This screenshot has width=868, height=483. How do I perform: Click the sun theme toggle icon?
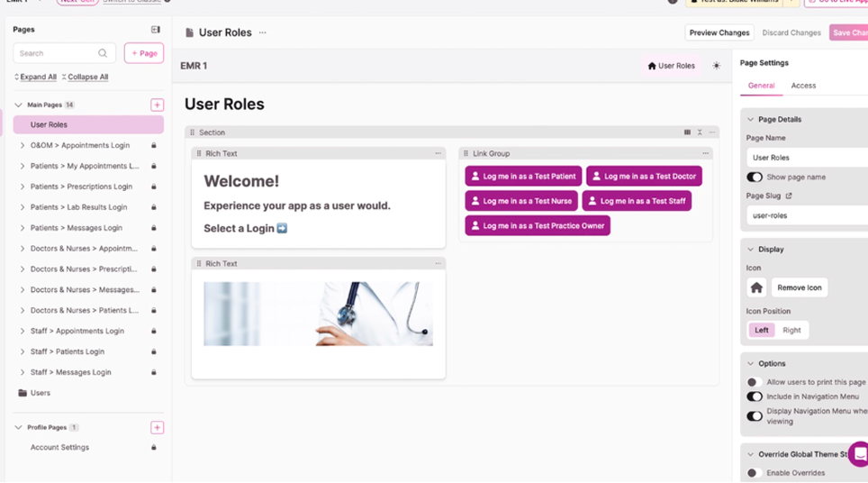pos(716,66)
